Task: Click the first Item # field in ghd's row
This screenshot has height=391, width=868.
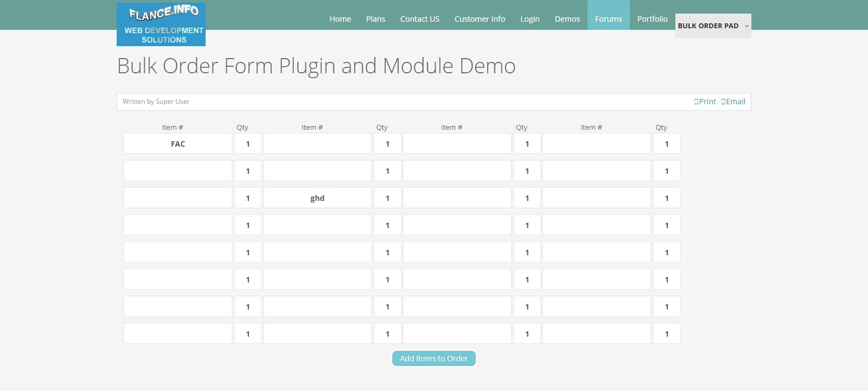Action: [178, 198]
